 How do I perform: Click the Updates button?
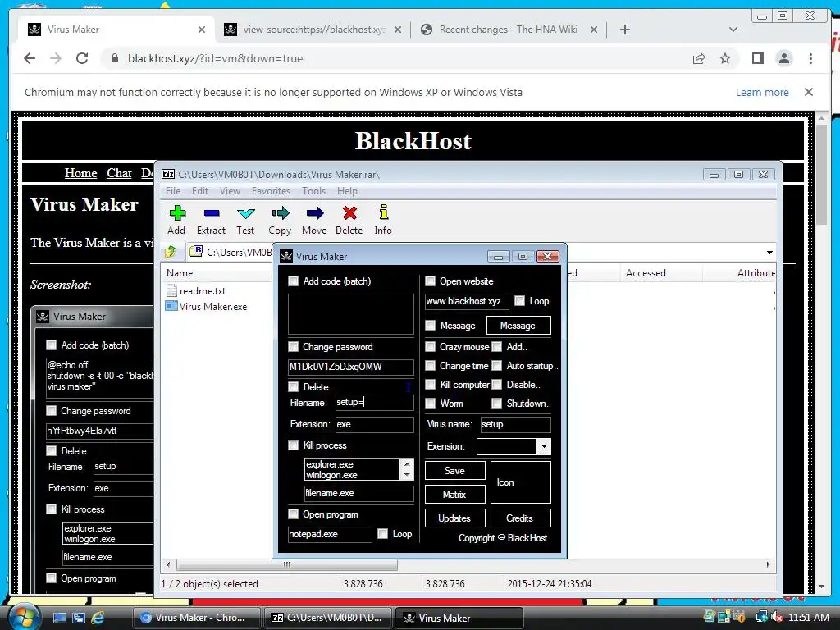coord(454,518)
